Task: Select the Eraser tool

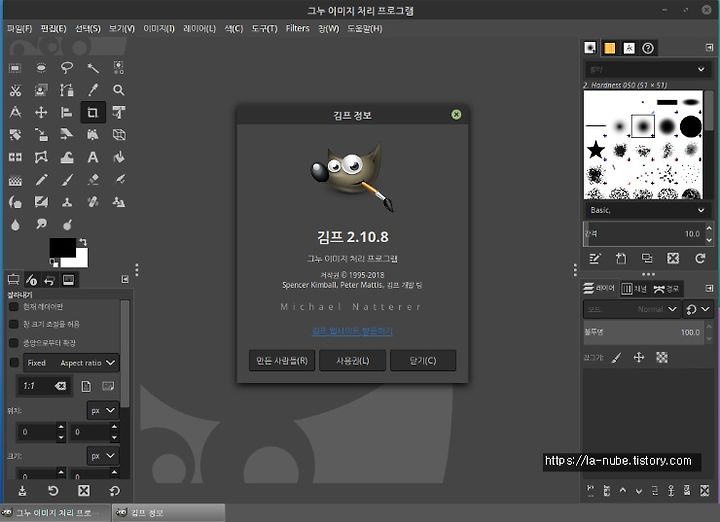Action: pyautogui.click(x=93, y=180)
